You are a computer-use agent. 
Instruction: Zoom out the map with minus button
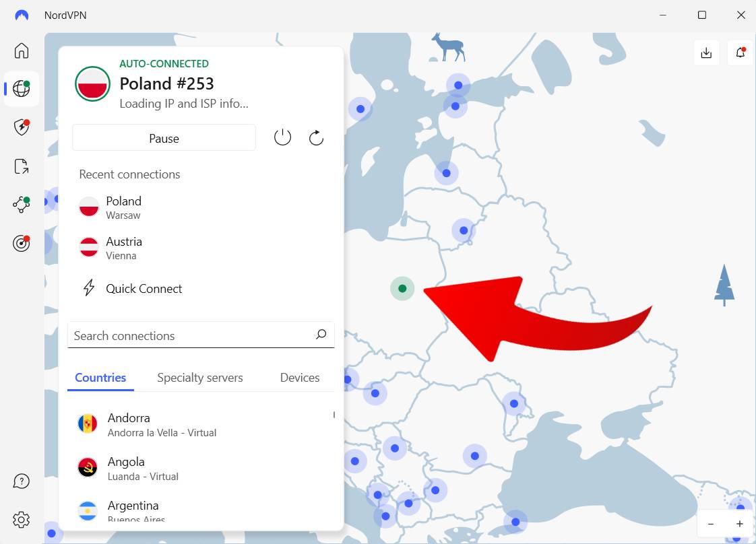click(x=711, y=524)
